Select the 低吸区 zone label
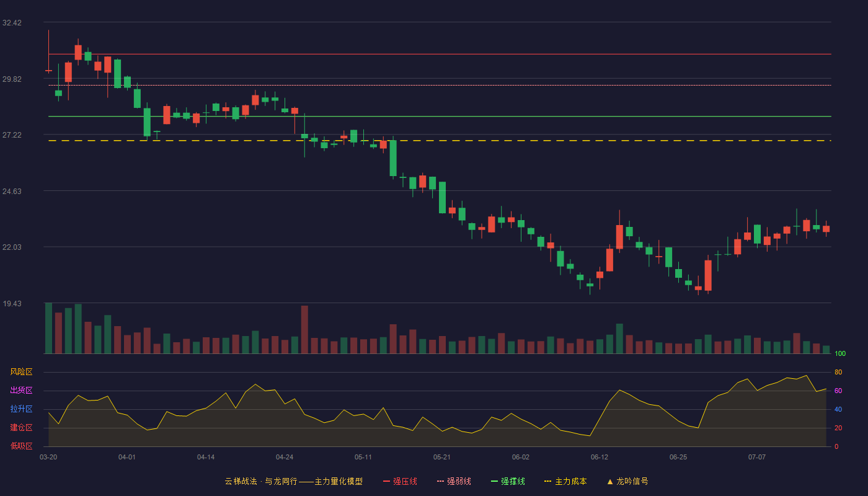 [21, 446]
